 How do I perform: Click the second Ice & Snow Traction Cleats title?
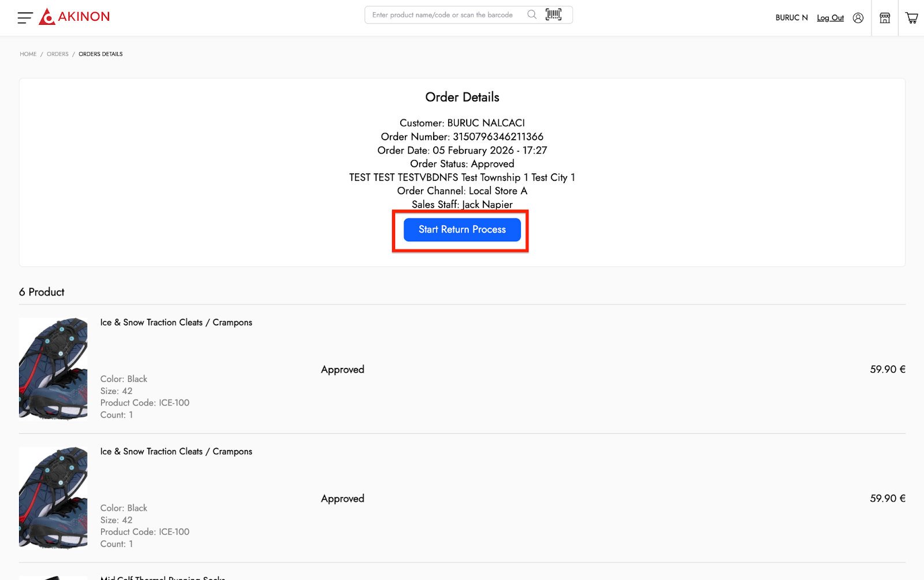176,452
